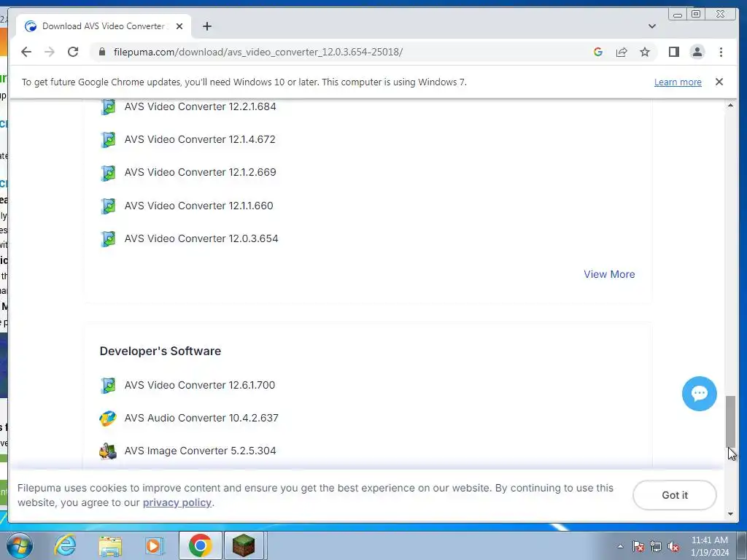Click View More versions link
The height and width of the screenshot is (560, 747).
pyautogui.click(x=609, y=274)
